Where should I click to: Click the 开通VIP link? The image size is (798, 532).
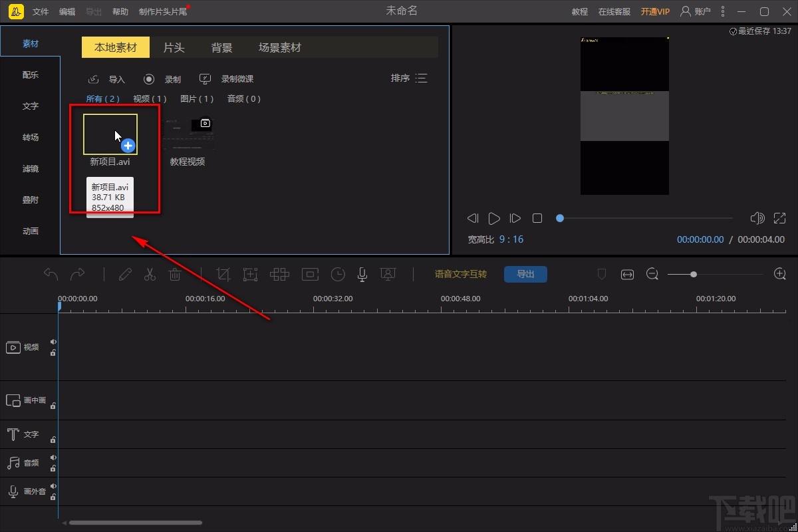(655, 12)
